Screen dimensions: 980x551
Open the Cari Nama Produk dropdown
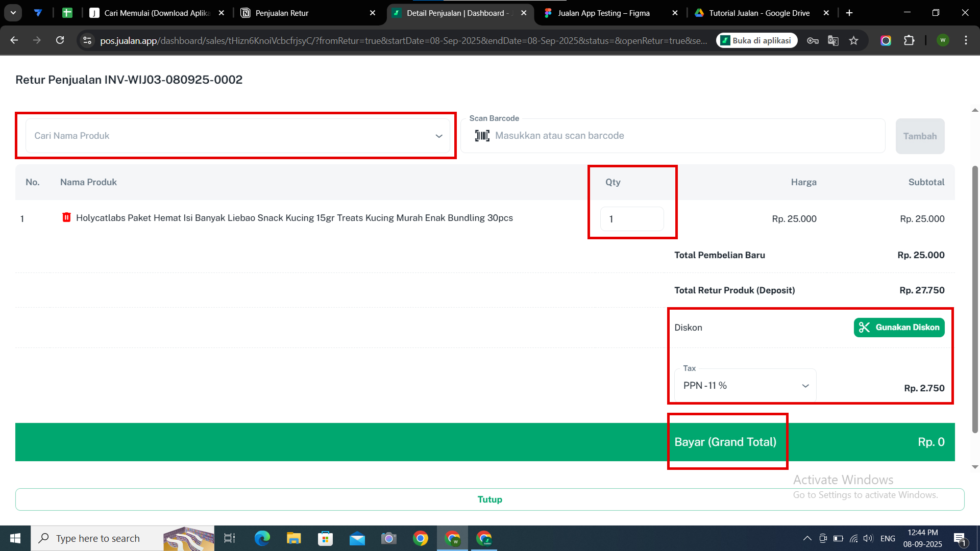point(237,136)
